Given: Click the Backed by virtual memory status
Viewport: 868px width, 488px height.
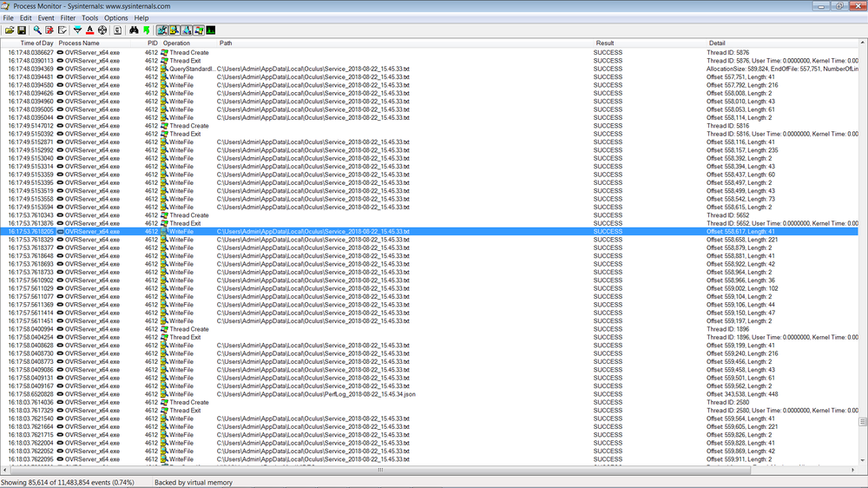Looking at the screenshot, I should (x=194, y=483).
